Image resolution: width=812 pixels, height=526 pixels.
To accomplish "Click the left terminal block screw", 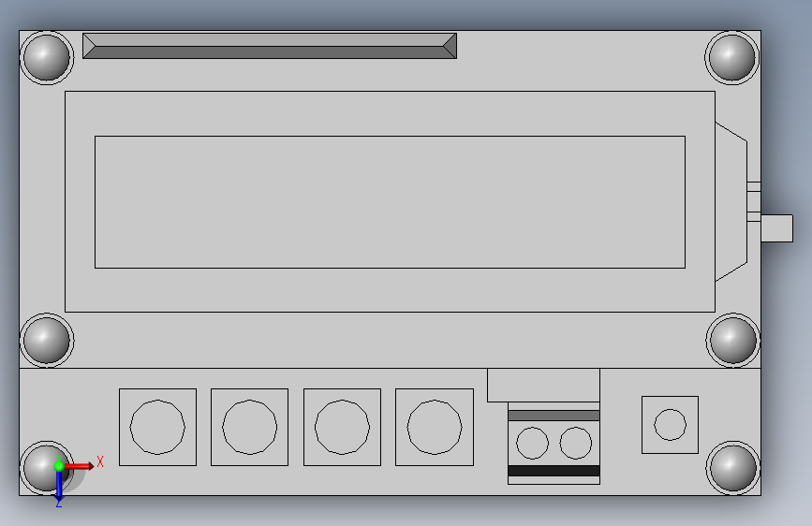I will click(x=532, y=443).
